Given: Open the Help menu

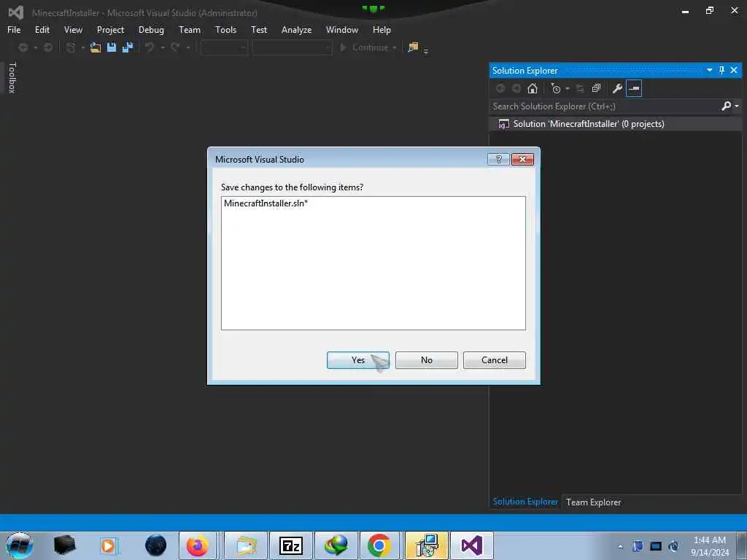Looking at the screenshot, I should tap(382, 29).
